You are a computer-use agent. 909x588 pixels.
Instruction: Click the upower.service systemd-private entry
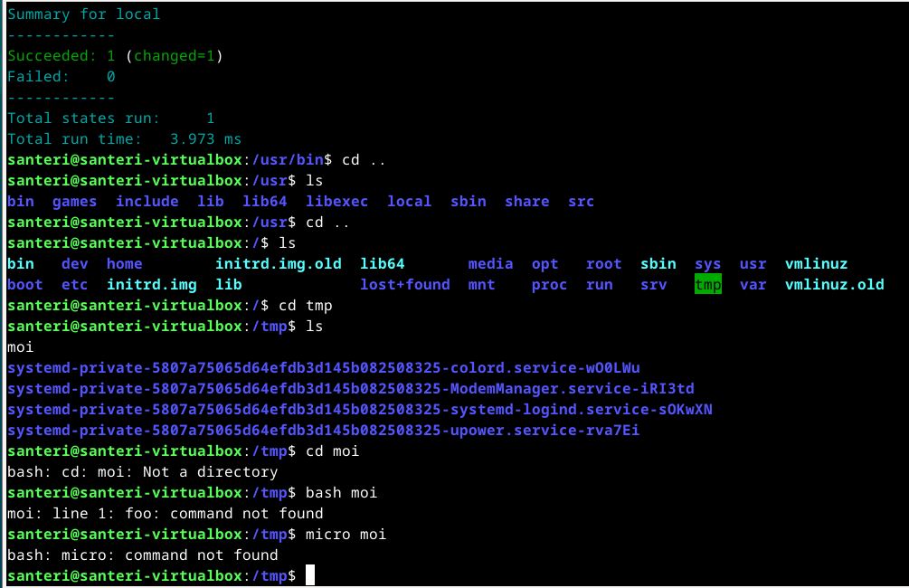coord(323,430)
